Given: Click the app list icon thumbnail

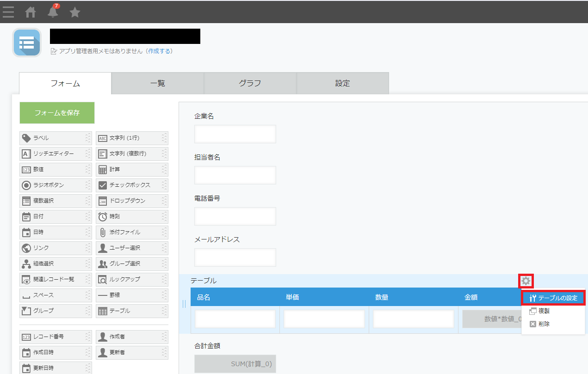Looking at the screenshot, I should pos(27,43).
